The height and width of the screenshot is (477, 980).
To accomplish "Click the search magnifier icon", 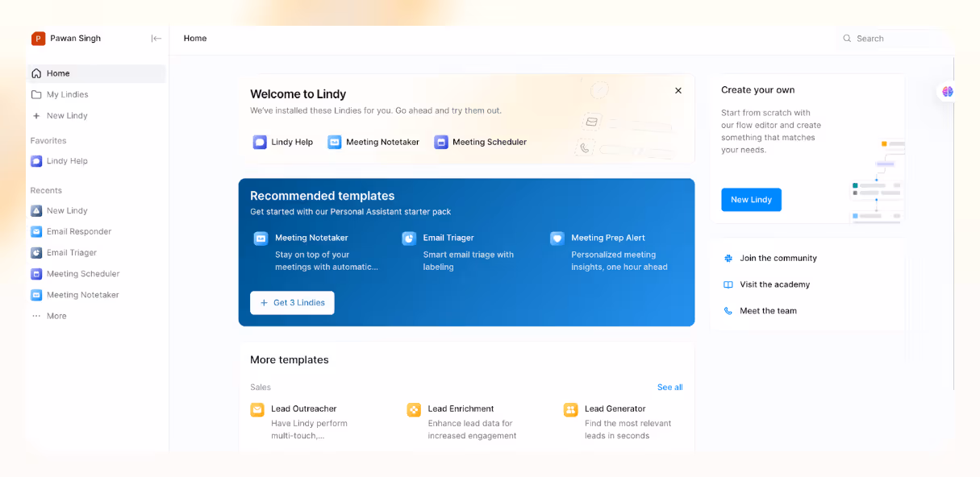I will point(847,39).
